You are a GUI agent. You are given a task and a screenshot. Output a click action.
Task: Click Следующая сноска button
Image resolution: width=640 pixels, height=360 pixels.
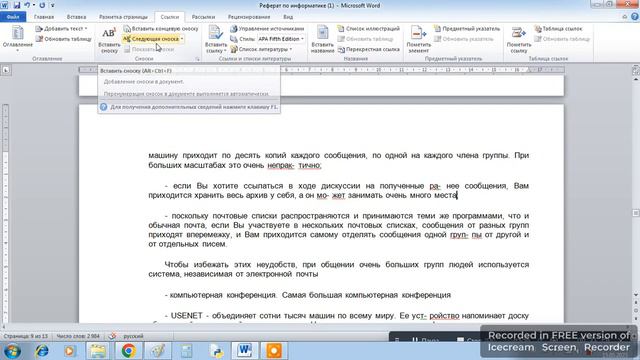(151, 39)
